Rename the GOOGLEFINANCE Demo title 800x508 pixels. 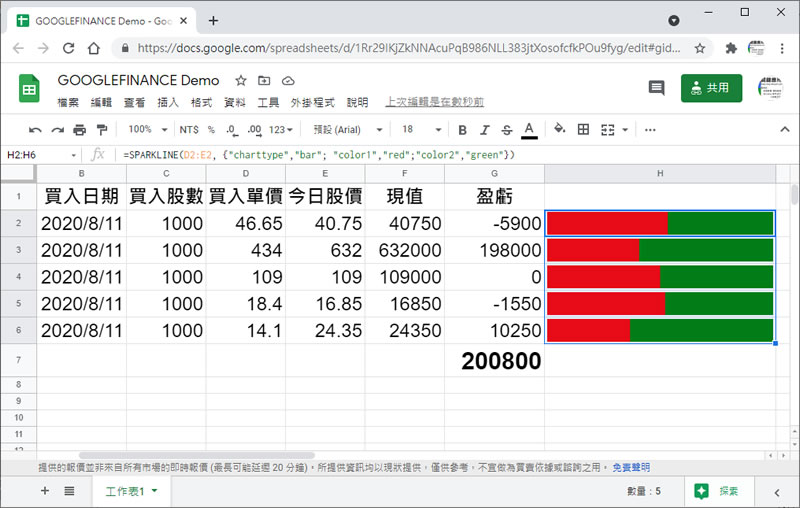(x=138, y=81)
